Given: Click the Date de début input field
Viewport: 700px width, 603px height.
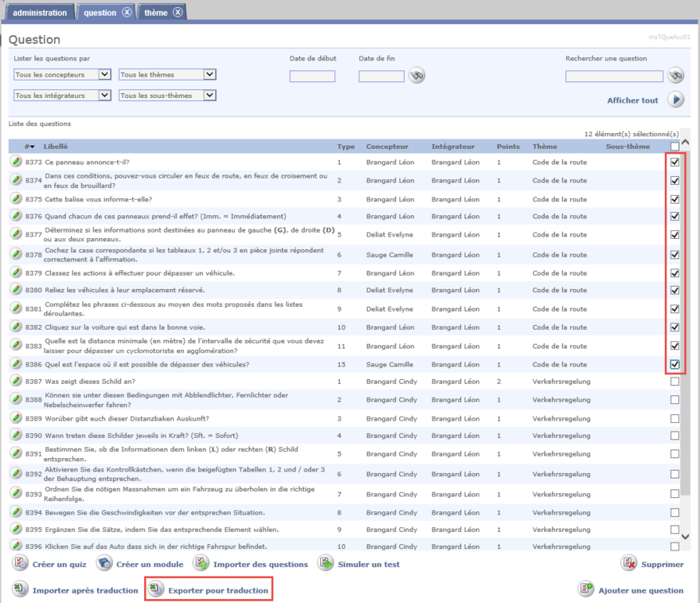Looking at the screenshot, I should coord(312,76).
